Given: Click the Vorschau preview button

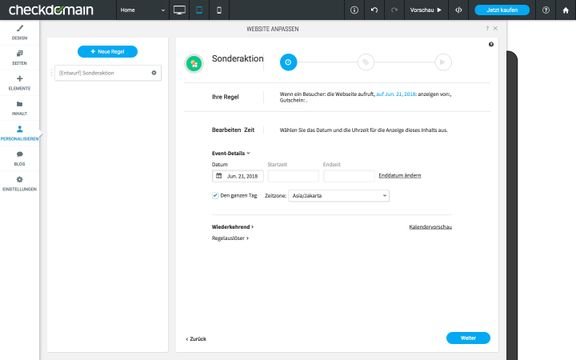Looking at the screenshot, I should pyautogui.click(x=426, y=10).
